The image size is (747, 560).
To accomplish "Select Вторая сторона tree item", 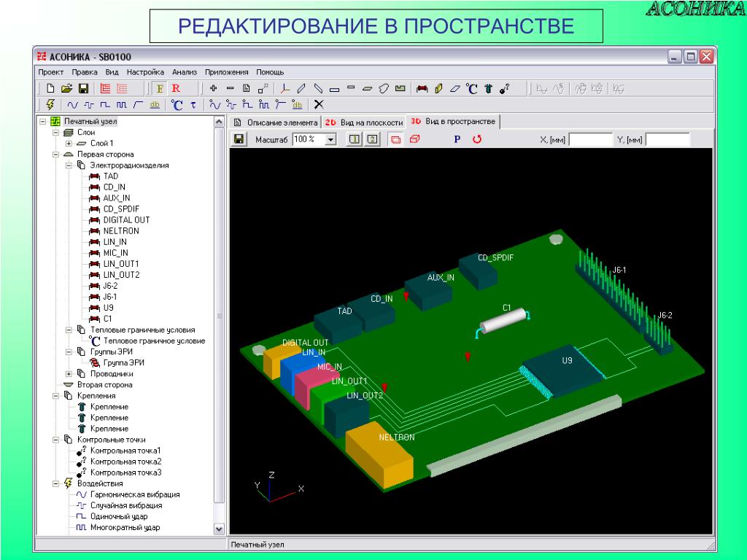I will [x=105, y=385].
